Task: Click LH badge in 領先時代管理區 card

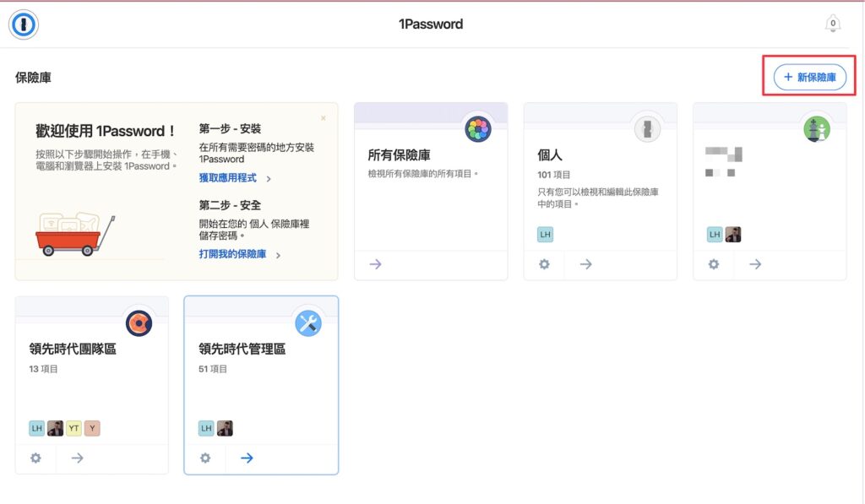Action: pos(206,429)
